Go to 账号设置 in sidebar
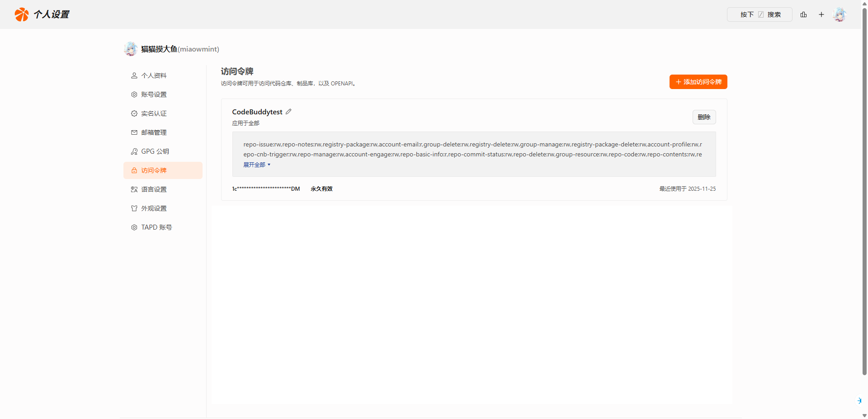This screenshot has width=868, height=419. click(x=154, y=94)
